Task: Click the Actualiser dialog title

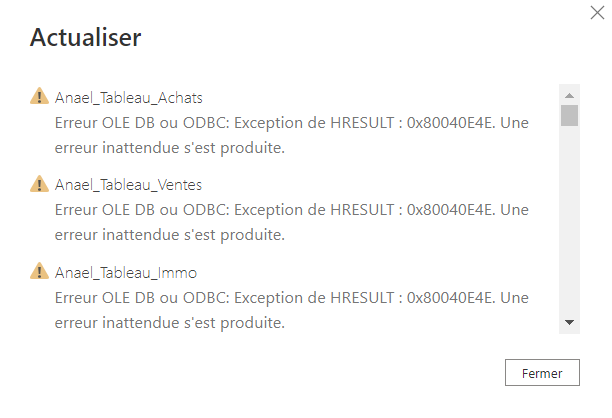Action: pos(85,37)
